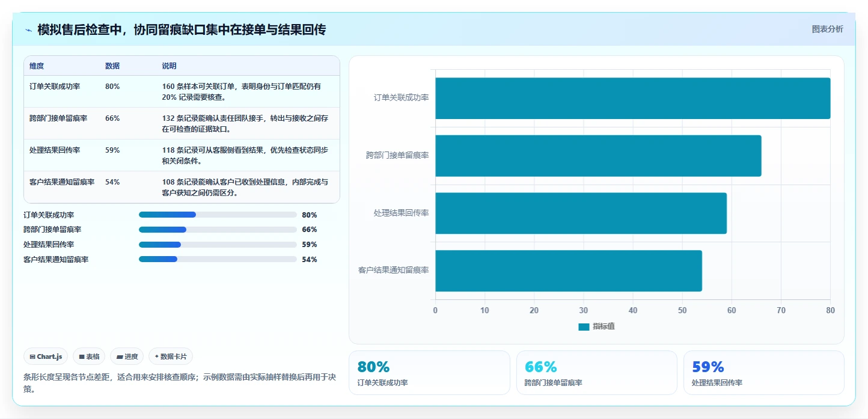Click the 图表分析 label in the header
This screenshot has height=419, width=868.
827,29
